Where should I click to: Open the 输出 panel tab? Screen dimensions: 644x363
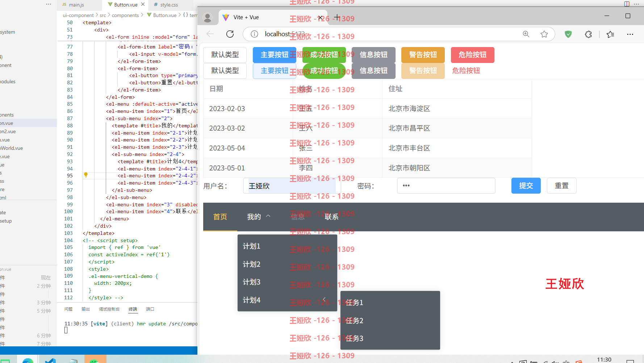86,309
